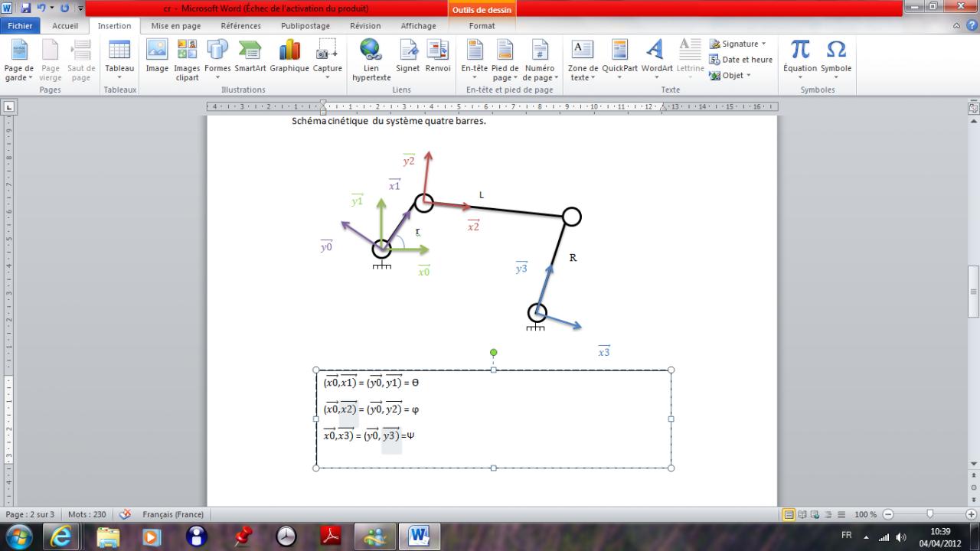Open Word Help question mark
The image size is (980, 551).
click(971, 26)
